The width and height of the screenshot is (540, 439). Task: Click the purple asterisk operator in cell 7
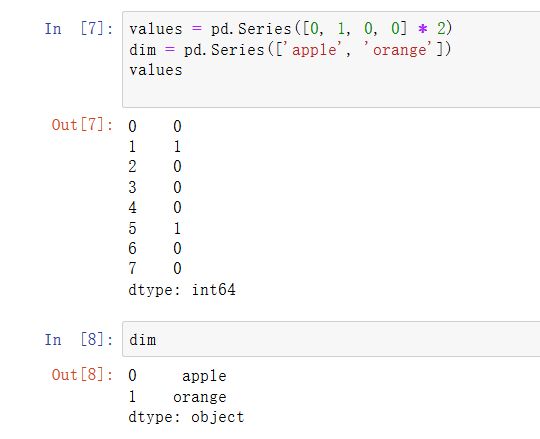coord(423,29)
